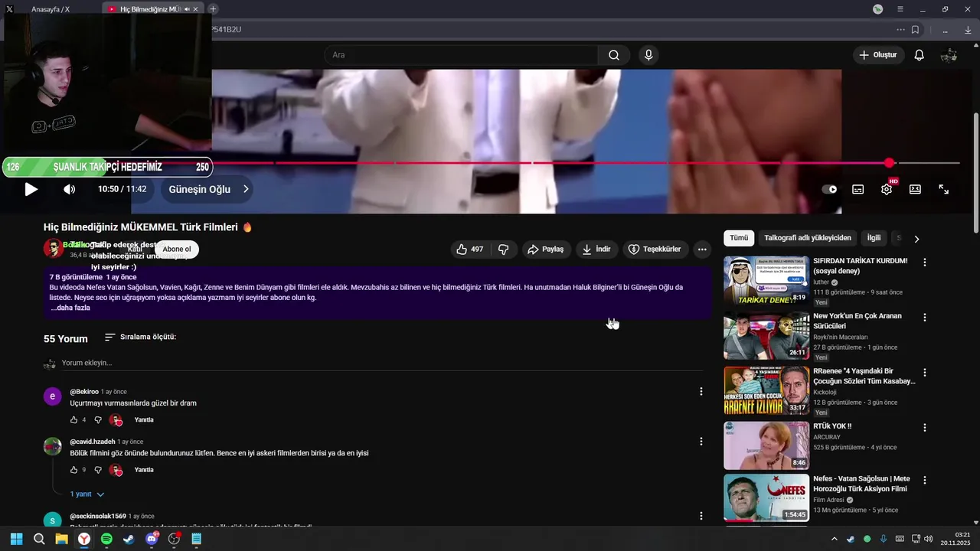980x551 pixels.
Task: Open YouTube notifications bell
Action: pyautogui.click(x=920, y=55)
